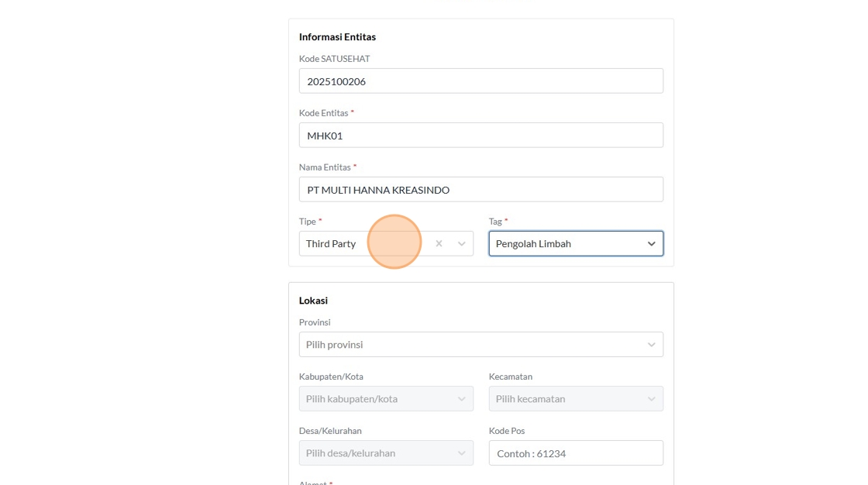868x485 pixels.
Task: Focus the Kode SATUSEHAT input field
Action: coord(480,81)
